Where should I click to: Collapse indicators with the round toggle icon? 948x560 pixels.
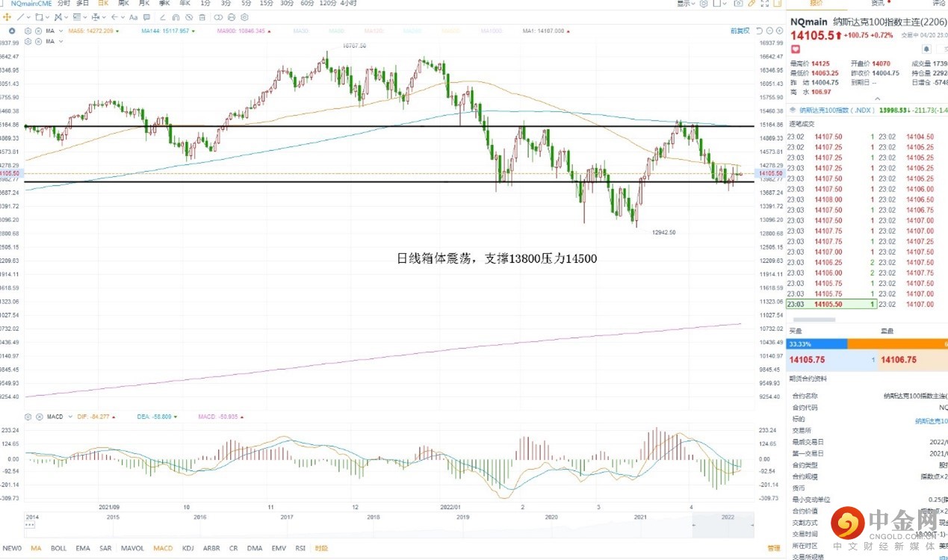[12, 31]
